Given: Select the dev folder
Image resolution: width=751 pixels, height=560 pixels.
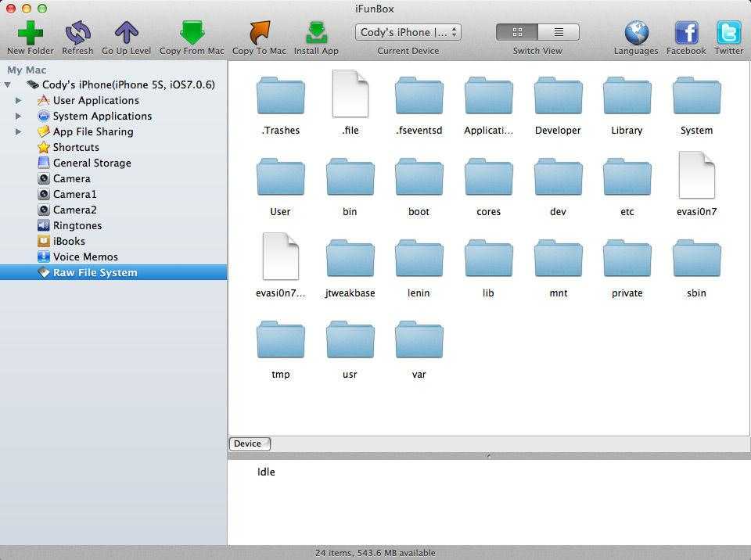Looking at the screenshot, I should (558, 178).
